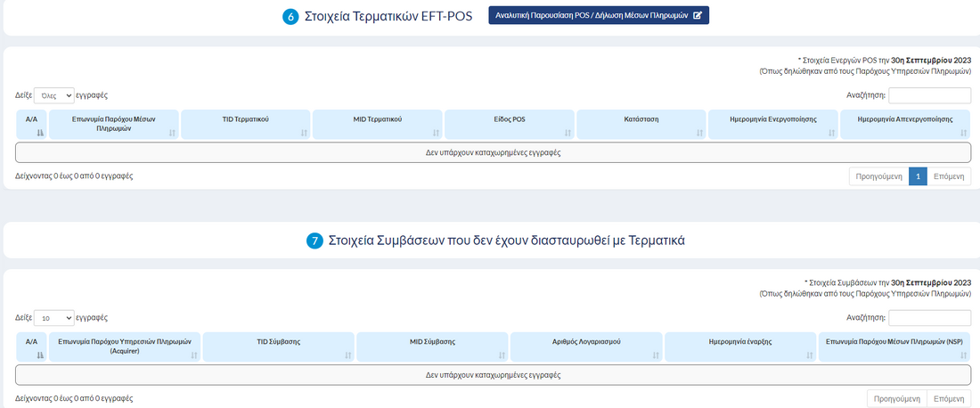This screenshot has width=980, height=408.
Task: Sort by Ημερομηνία Απενεργοποίησης column
Action: (905, 124)
